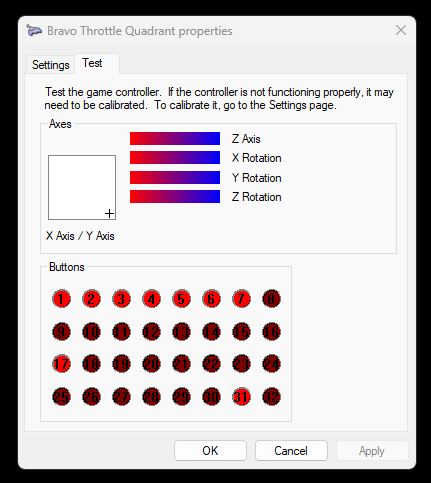Screen dimensions: 431x483
Task: Click the OK button
Action: pyautogui.click(x=210, y=451)
